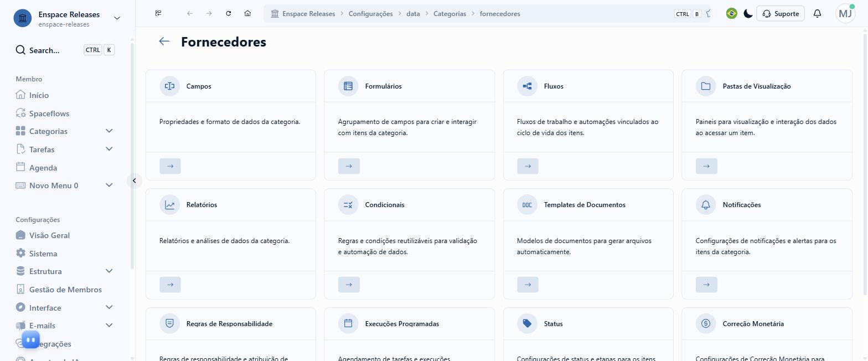Click the Notificações bell card icon
Image resolution: width=868 pixels, height=361 pixels.
click(706, 205)
